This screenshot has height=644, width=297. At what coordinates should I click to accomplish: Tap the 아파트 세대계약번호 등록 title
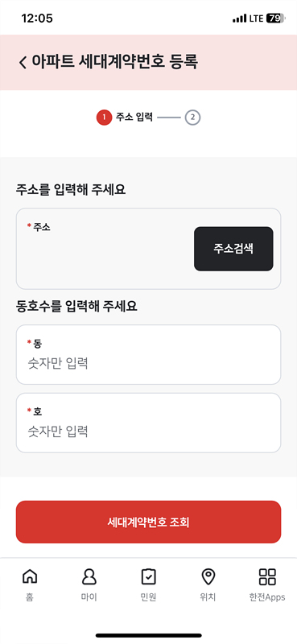coord(114,62)
